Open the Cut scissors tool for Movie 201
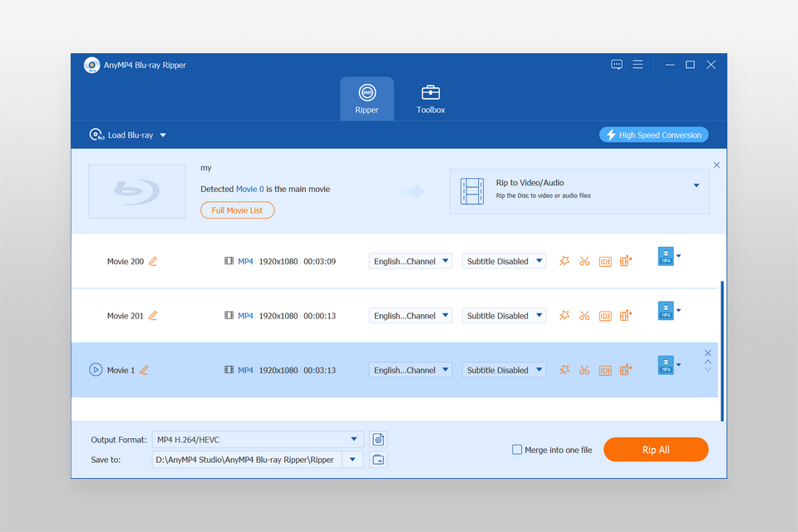This screenshot has width=798, height=532. pyautogui.click(x=584, y=316)
